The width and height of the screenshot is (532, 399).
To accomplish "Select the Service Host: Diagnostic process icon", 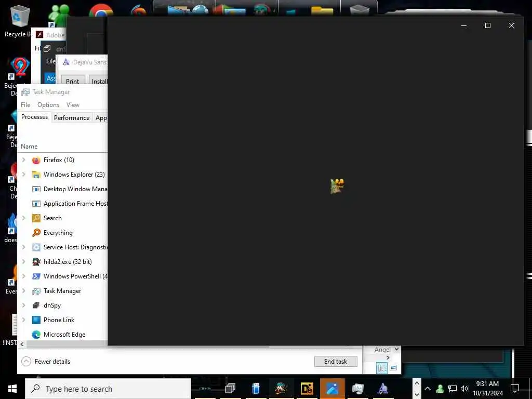I will click(x=36, y=247).
